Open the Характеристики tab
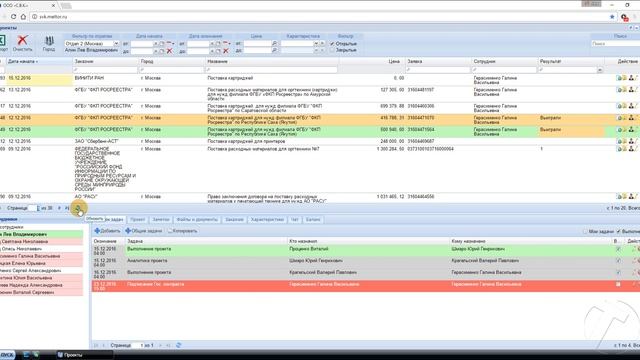 coord(267,220)
